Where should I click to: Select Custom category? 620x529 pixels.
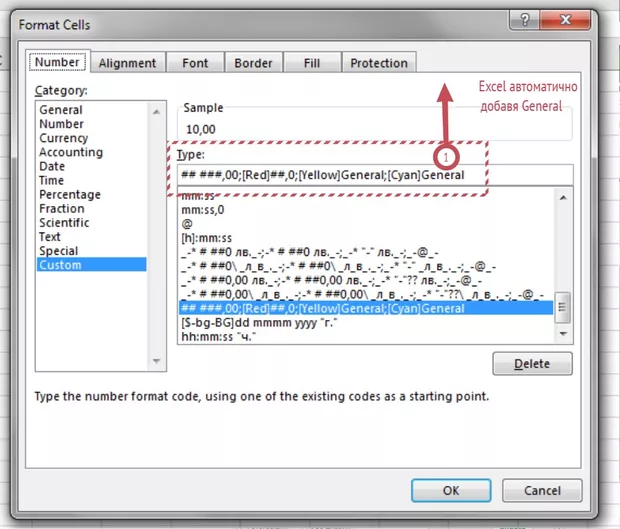tap(92, 264)
